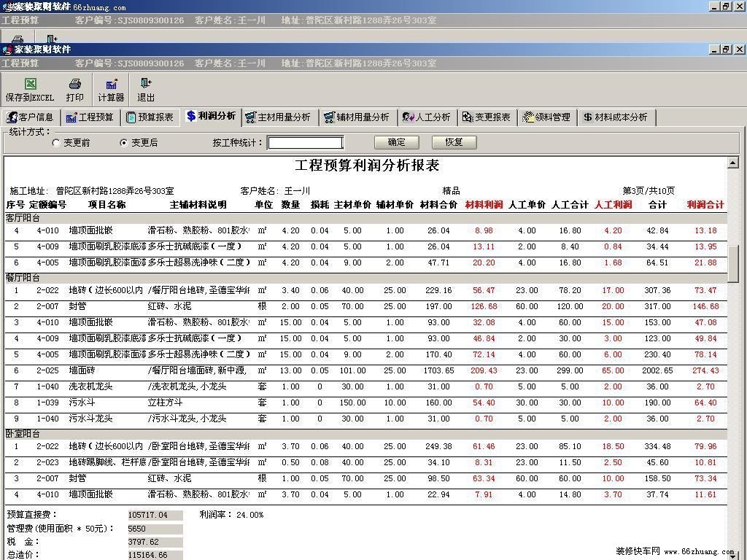Select the 变更前 radio option
The image size is (747, 560).
(x=56, y=143)
